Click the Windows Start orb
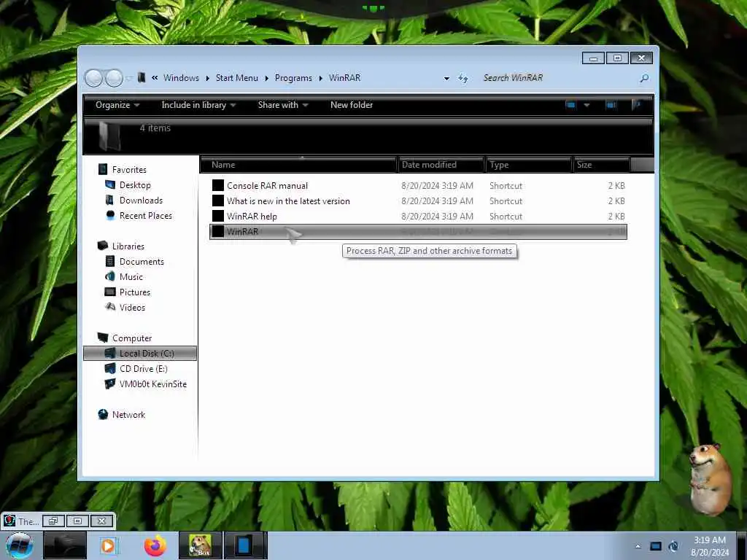This screenshot has height=560, width=747. coord(20,545)
